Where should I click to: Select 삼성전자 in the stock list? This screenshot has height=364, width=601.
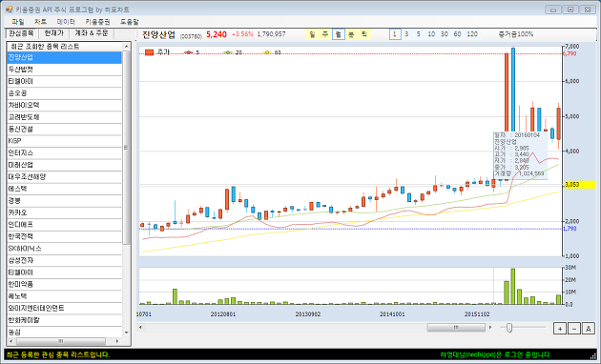pos(65,260)
